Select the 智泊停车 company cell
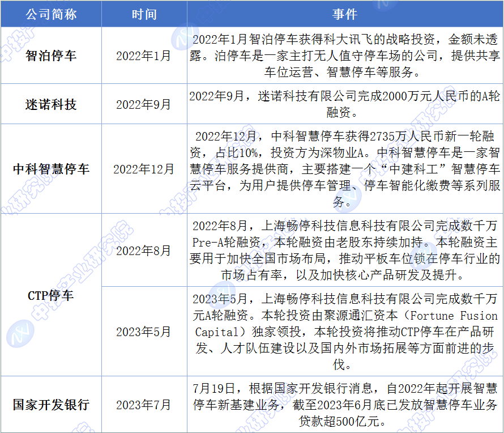This screenshot has height=433, width=504. pyautogui.click(x=51, y=56)
